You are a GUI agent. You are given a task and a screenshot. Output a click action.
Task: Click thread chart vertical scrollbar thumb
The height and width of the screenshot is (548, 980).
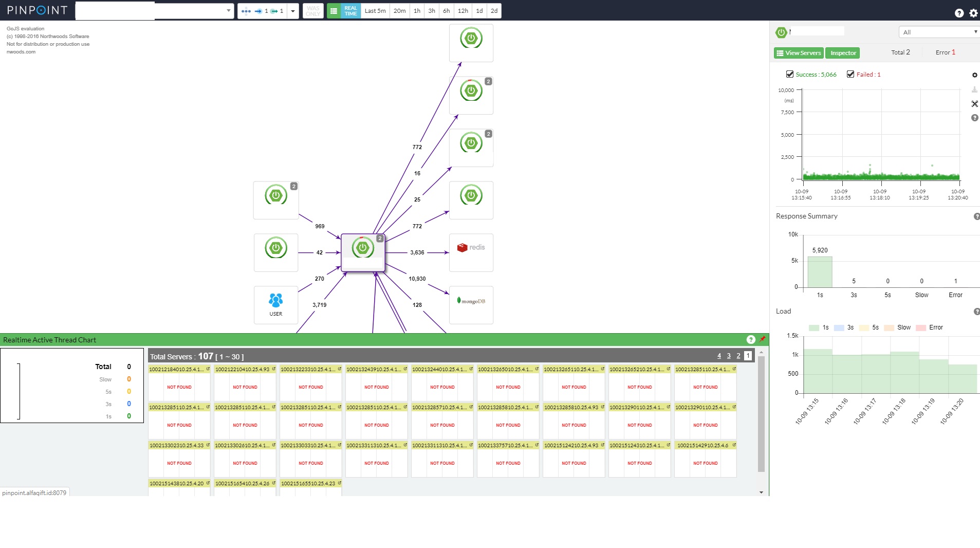(x=761, y=414)
